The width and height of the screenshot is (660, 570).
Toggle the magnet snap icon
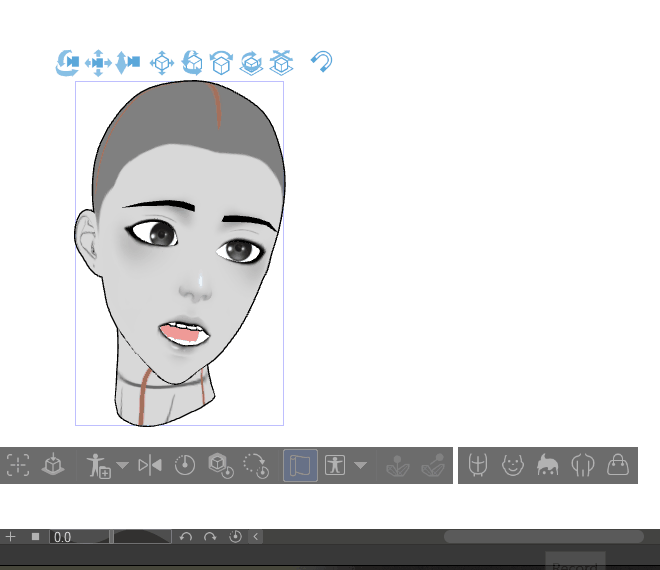pos(322,61)
